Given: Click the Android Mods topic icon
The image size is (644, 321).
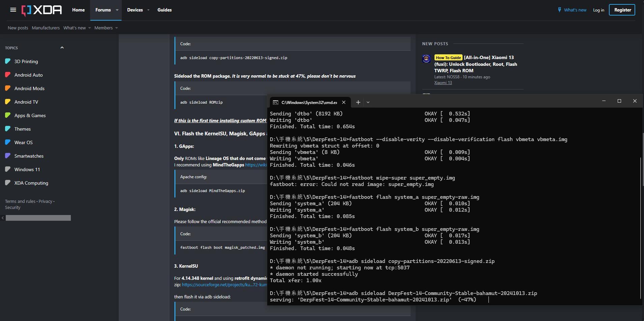Looking at the screenshot, I should click(x=8, y=88).
